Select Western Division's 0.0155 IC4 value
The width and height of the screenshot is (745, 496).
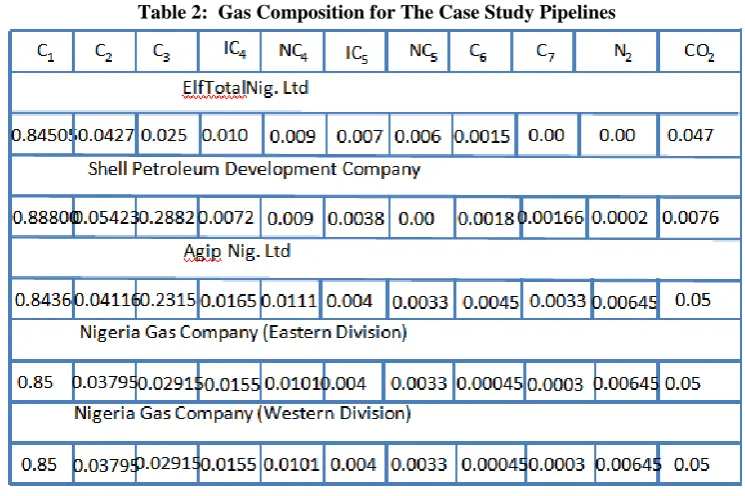coord(229,464)
